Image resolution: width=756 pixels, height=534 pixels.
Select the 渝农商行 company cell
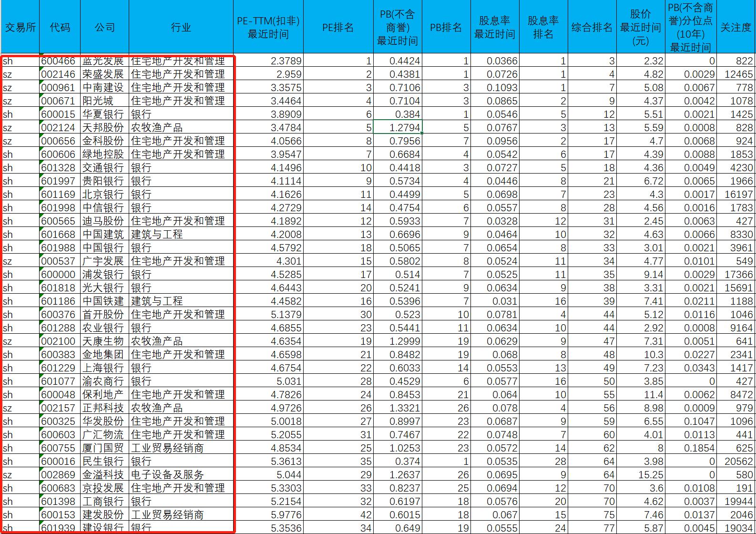tap(105, 381)
